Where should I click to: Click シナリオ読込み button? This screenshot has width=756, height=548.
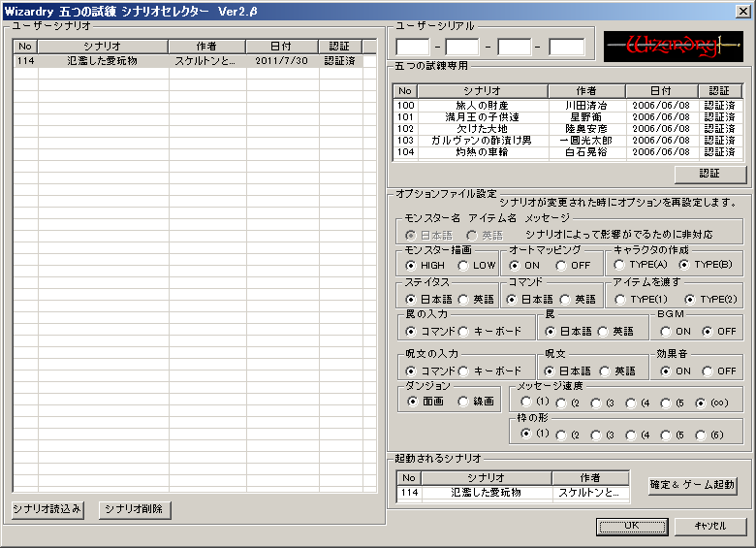pyautogui.click(x=47, y=509)
